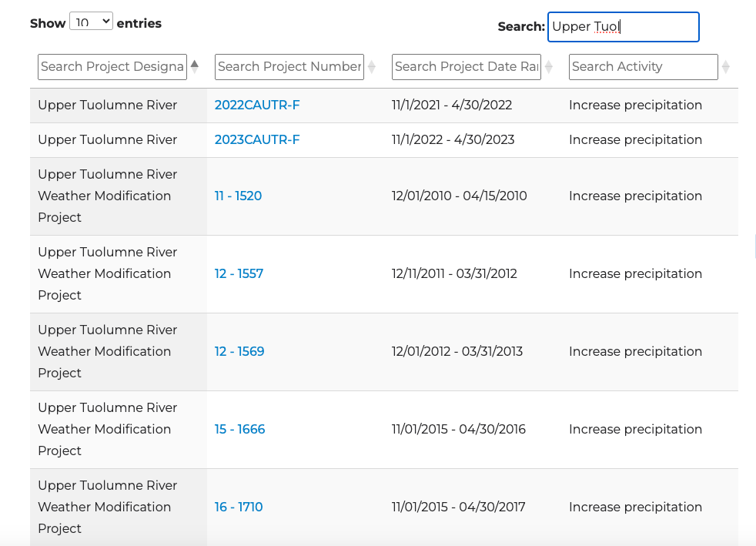Image resolution: width=756 pixels, height=546 pixels.
Task: Open project 2023CAUTR-F link
Action: point(257,140)
